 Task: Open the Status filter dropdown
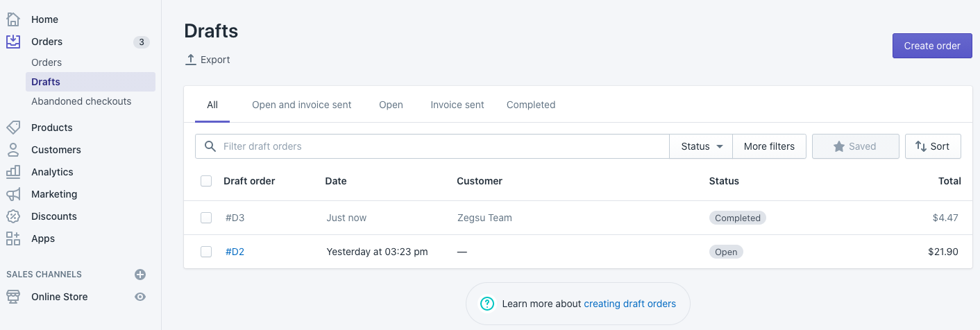pyautogui.click(x=701, y=146)
